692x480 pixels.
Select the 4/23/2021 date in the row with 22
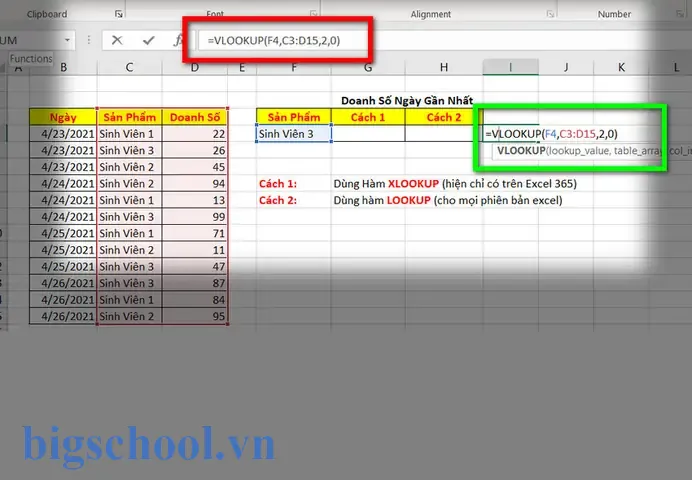63,134
